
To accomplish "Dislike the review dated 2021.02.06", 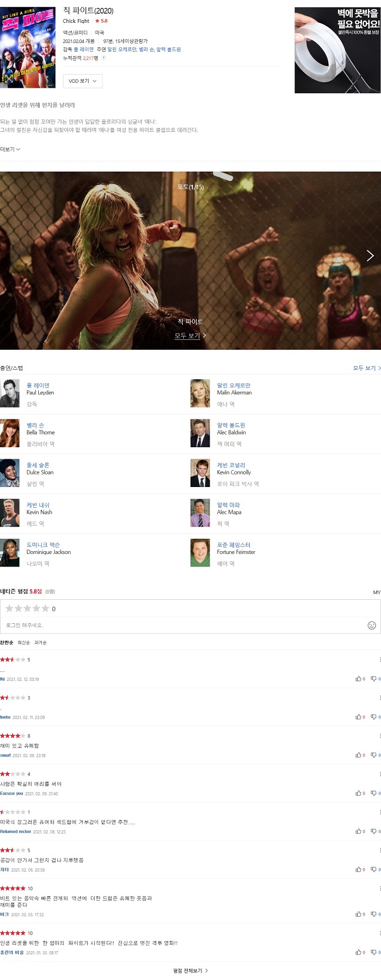I will [x=375, y=869].
